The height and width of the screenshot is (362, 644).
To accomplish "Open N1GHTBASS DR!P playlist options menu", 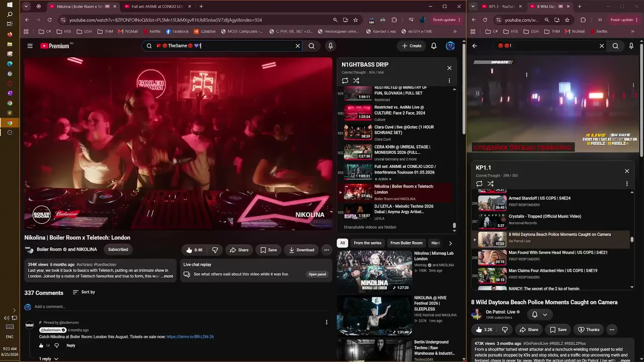I will pyautogui.click(x=449, y=80).
